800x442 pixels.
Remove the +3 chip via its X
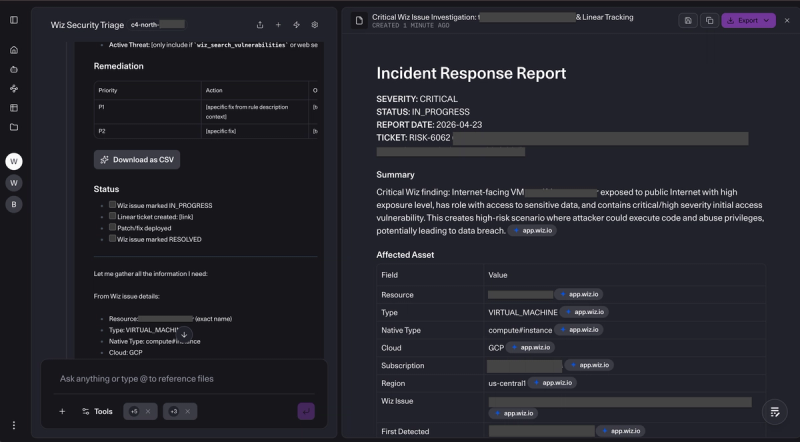click(188, 411)
